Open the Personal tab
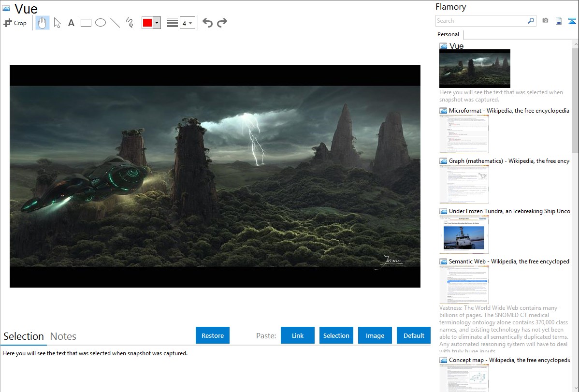This screenshot has height=392, width=579. 449,34
